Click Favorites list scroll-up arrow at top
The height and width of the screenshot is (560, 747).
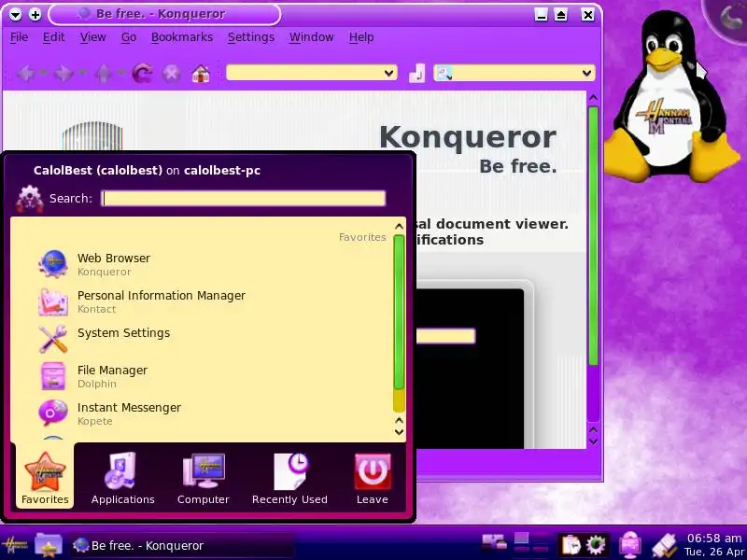[400, 226]
